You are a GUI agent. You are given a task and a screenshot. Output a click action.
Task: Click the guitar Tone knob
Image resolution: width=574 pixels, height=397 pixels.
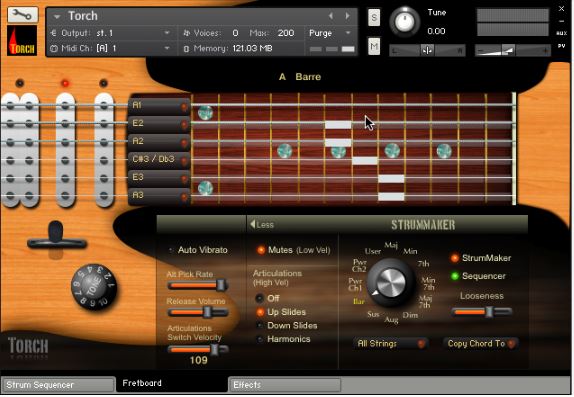[94, 287]
